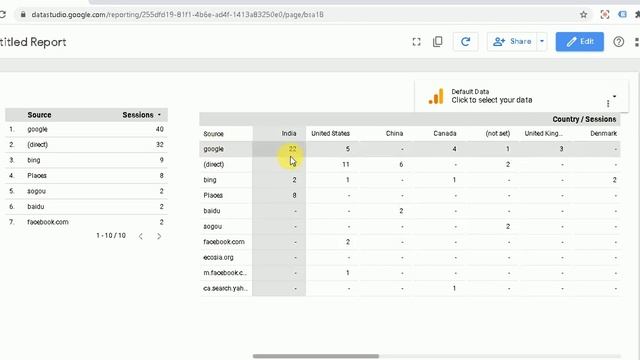The image size is (640, 360).
Task: Click Denmark value 2 for bing
Action: [614, 180]
